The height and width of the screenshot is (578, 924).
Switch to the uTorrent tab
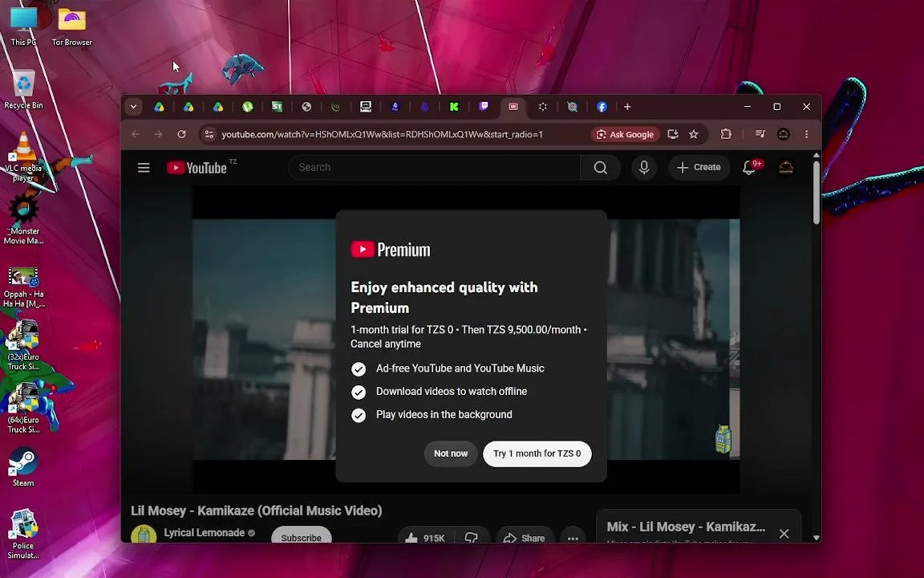coord(248,107)
